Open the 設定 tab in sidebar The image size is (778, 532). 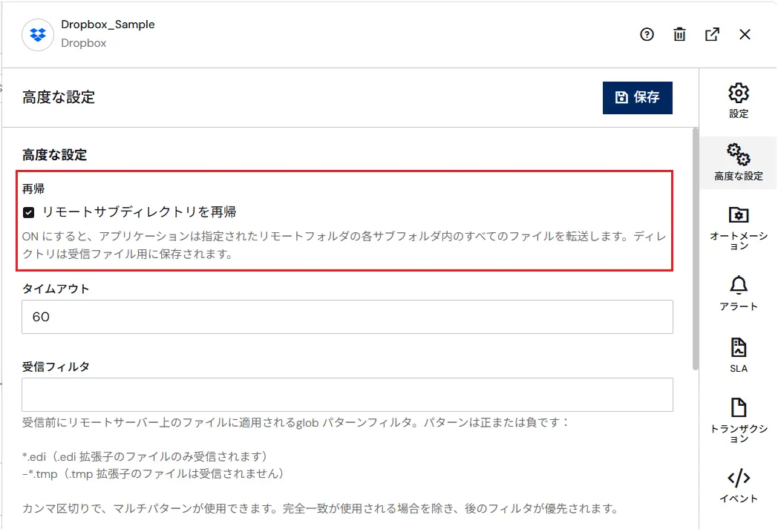click(739, 101)
